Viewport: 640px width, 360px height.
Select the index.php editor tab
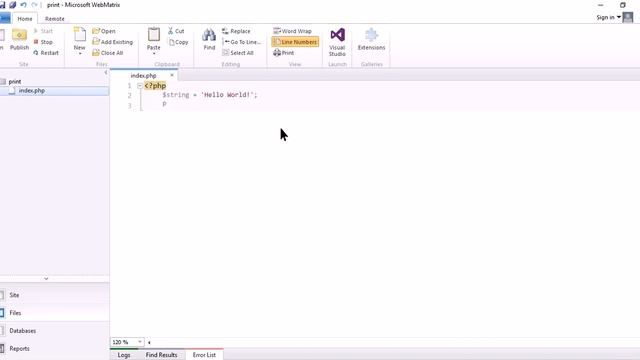(144, 76)
